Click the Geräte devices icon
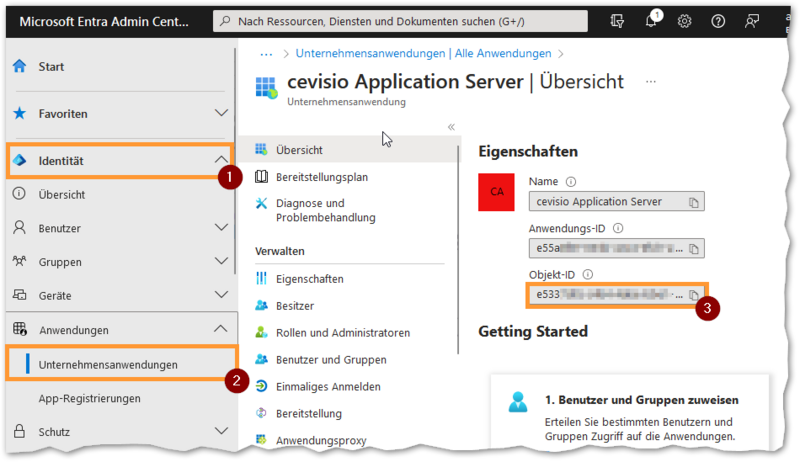 click(x=19, y=295)
